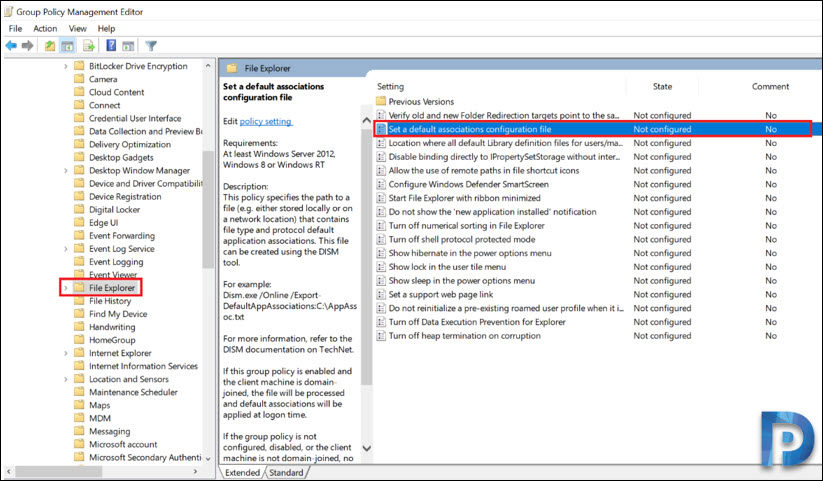The height and width of the screenshot is (481, 823).
Task: Click the Export List toolbar icon
Action: (x=89, y=46)
